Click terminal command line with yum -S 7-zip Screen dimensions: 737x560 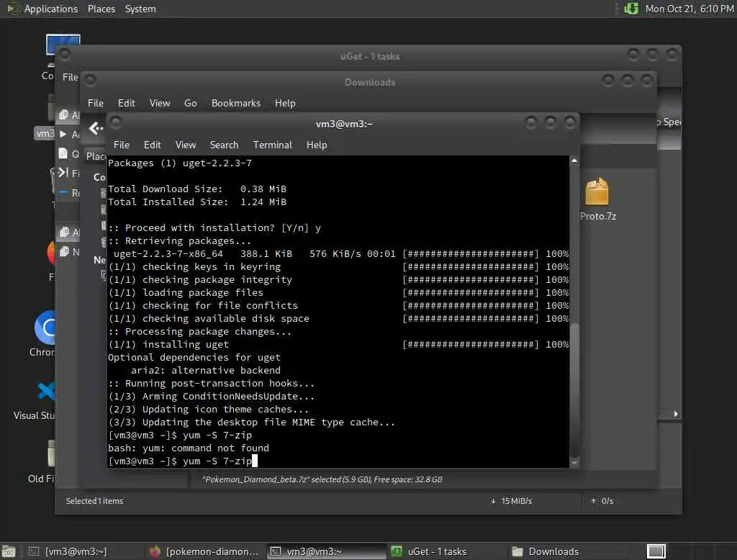click(x=183, y=461)
